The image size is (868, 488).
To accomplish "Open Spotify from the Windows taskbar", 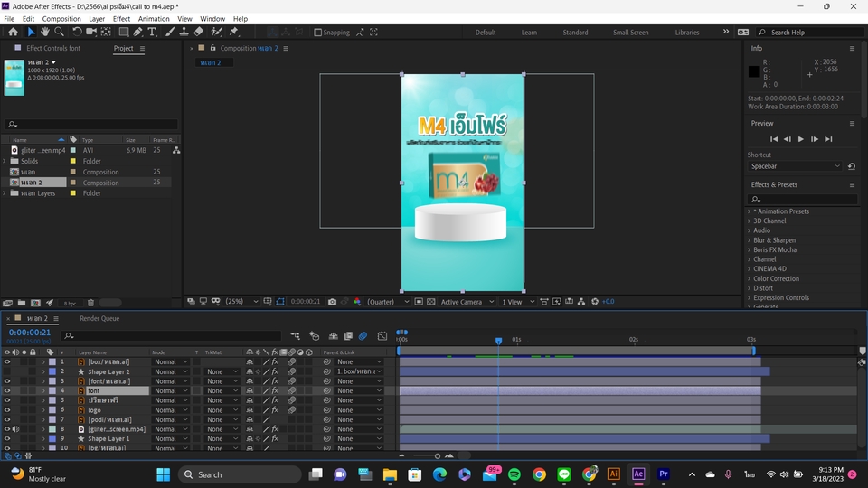I will coord(514,474).
